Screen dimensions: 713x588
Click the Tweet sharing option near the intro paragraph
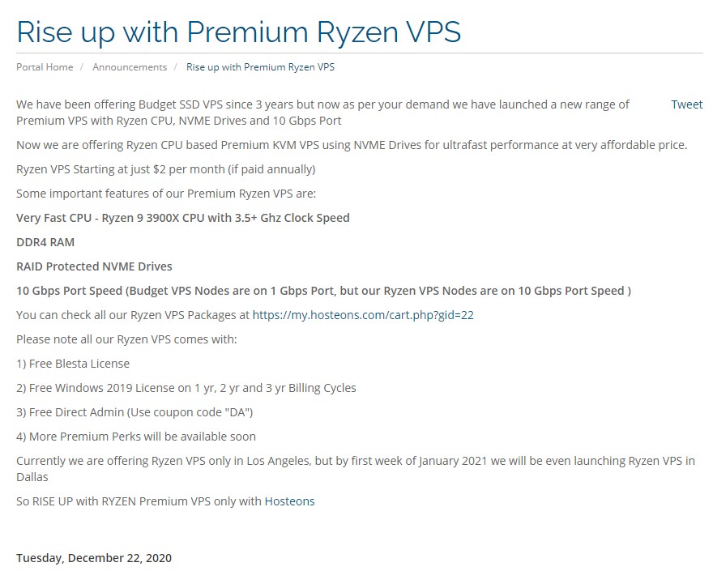[685, 104]
